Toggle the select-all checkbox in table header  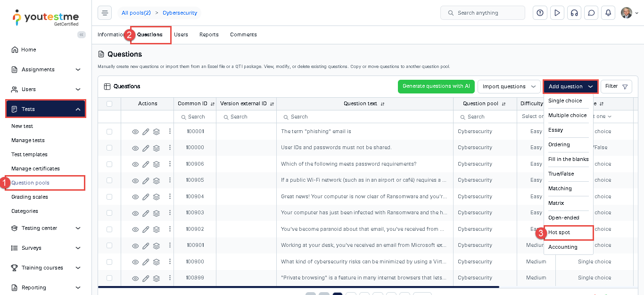click(109, 104)
